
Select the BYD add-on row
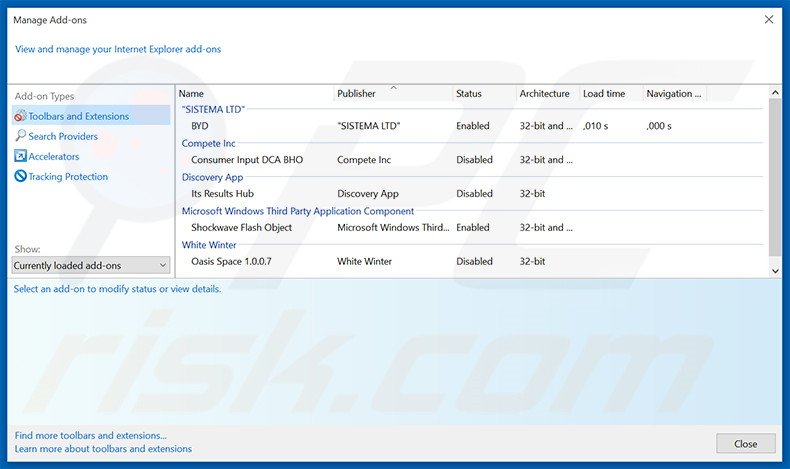[471, 126]
